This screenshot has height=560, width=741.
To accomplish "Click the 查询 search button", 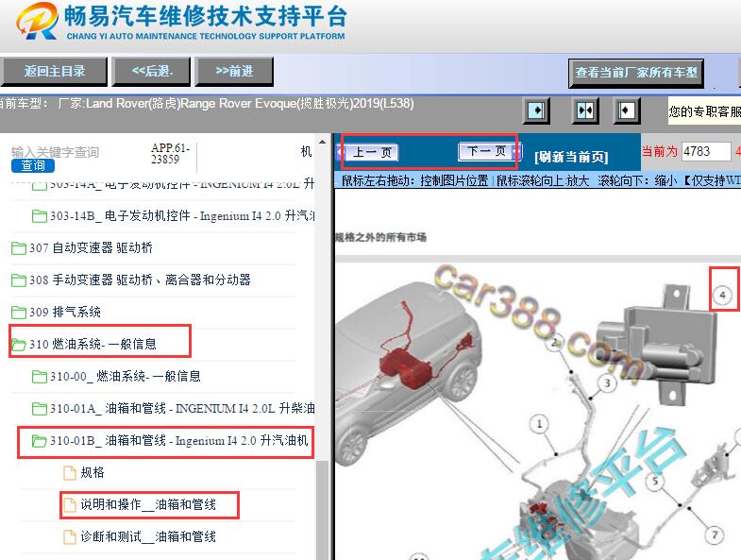I will point(33,165).
